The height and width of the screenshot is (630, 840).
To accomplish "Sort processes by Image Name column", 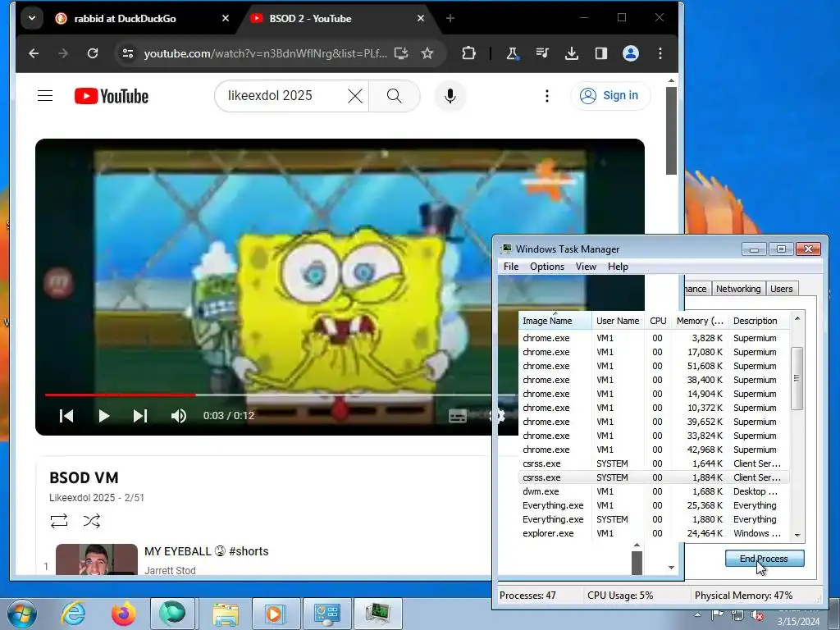I will [x=555, y=321].
